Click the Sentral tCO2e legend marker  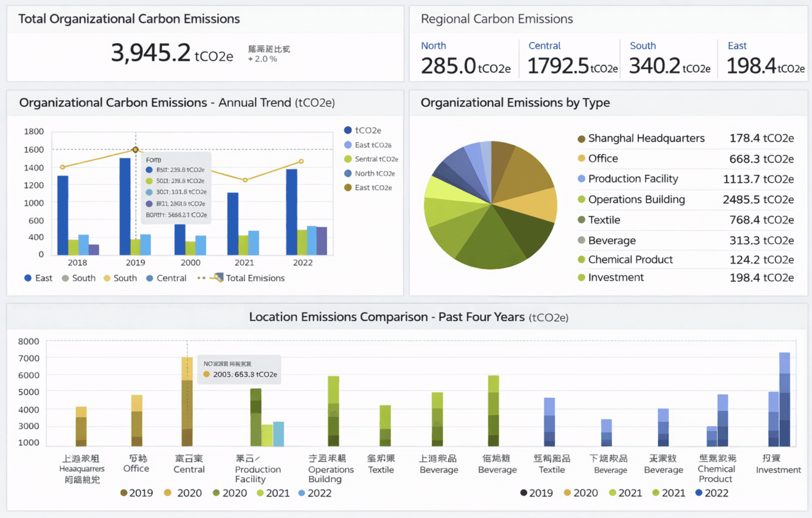pyautogui.click(x=348, y=159)
